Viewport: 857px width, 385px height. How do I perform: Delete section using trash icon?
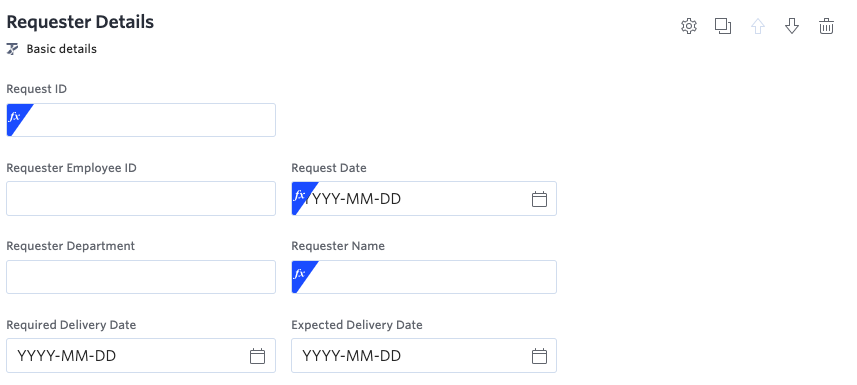pos(826,26)
